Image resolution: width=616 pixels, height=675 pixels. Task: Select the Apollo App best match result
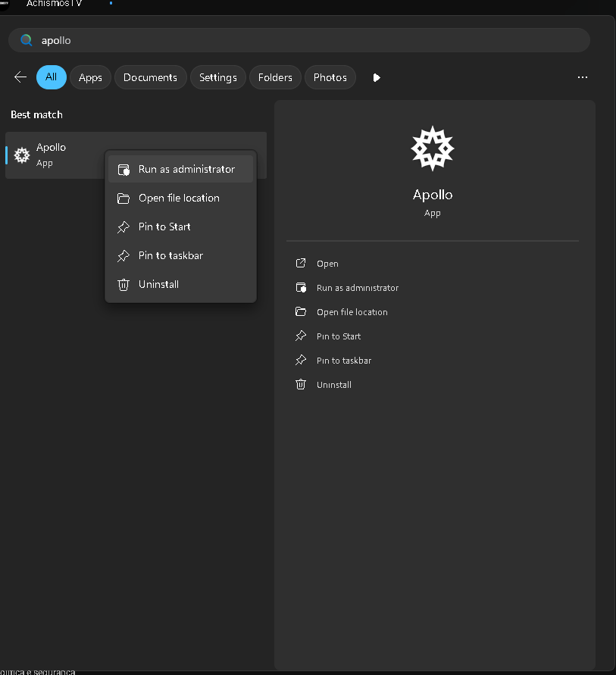(136, 155)
